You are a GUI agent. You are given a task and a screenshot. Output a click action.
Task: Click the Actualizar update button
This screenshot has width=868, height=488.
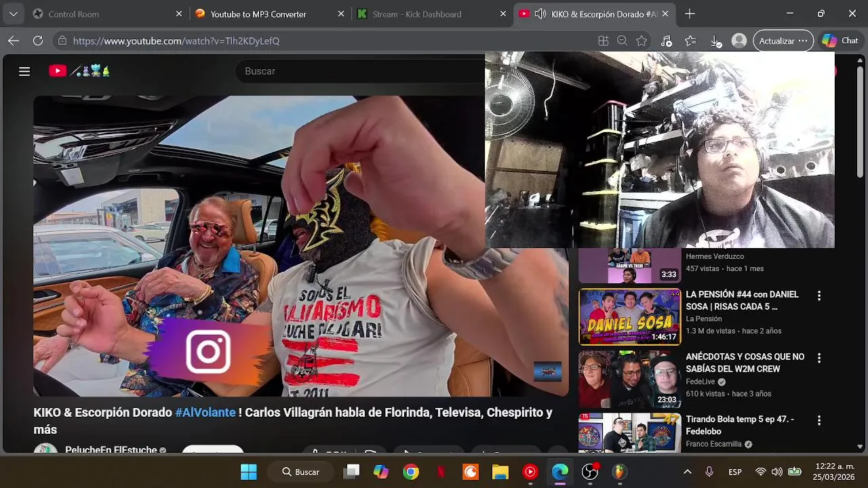(x=783, y=41)
